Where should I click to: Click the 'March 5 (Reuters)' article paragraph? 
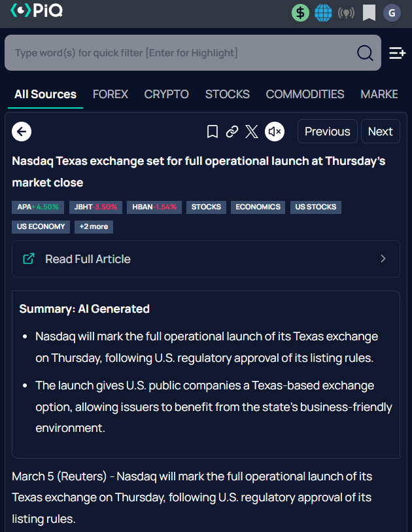pyautogui.click(x=192, y=497)
